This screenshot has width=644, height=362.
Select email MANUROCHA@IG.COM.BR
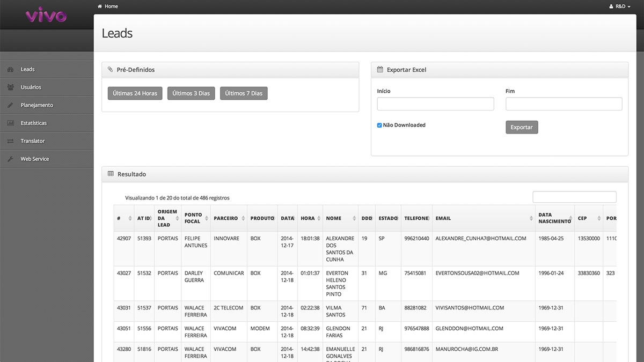(x=466, y=349)
